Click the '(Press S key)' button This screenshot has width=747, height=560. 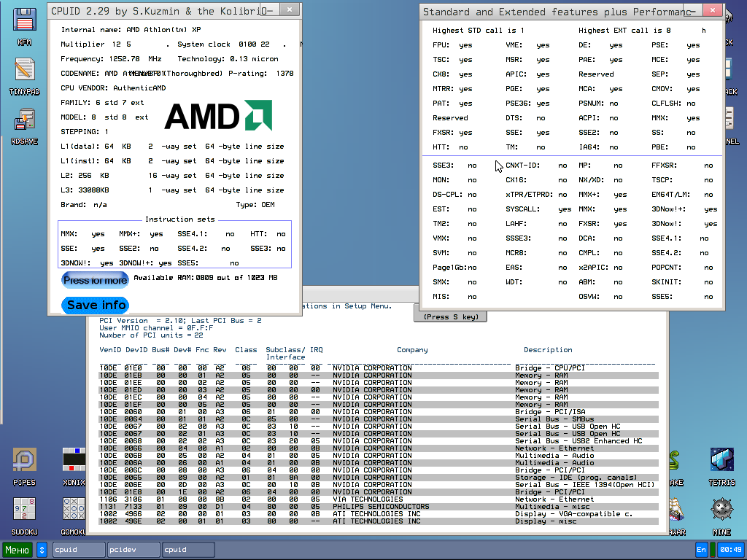[x=450, y=316]
